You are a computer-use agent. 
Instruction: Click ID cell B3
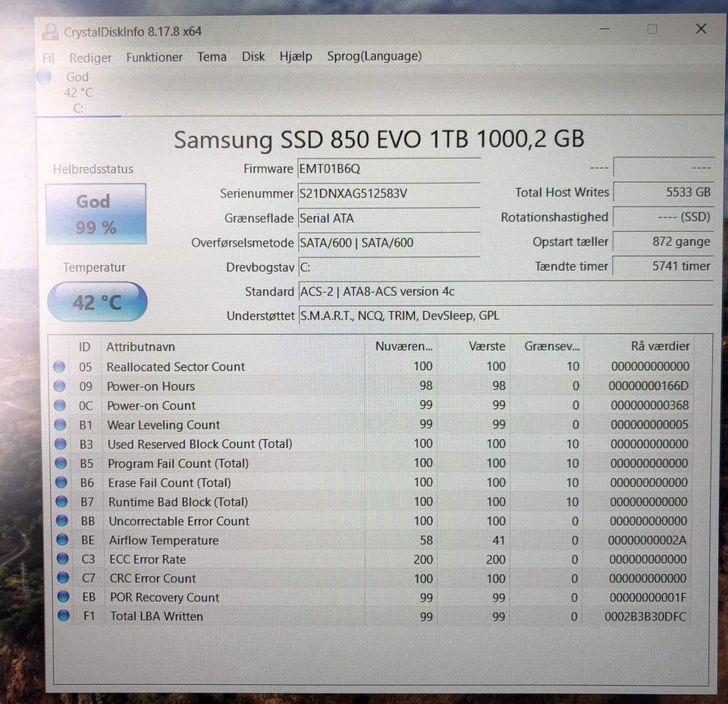point(86,445)
